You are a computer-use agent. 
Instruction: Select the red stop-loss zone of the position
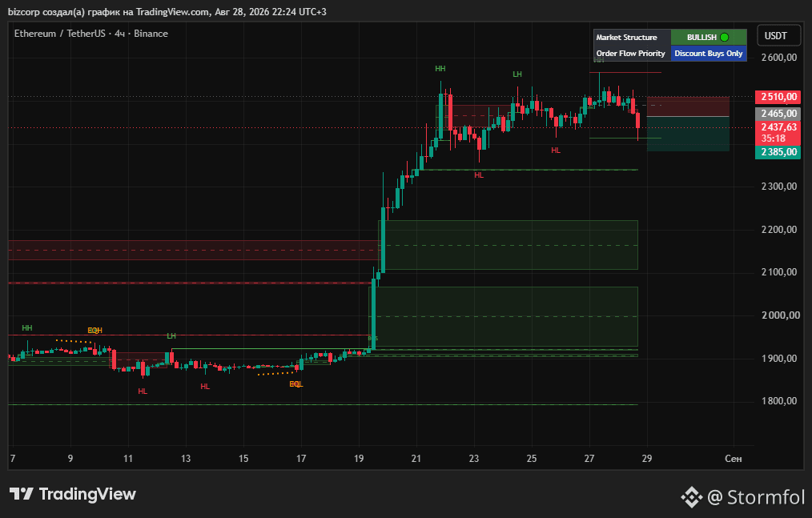click(688, 106)
